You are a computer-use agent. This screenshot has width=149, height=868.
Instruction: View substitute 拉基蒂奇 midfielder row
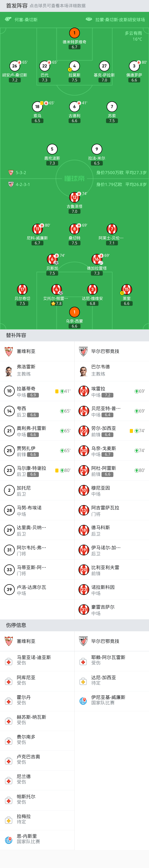(x=37, y=391)
